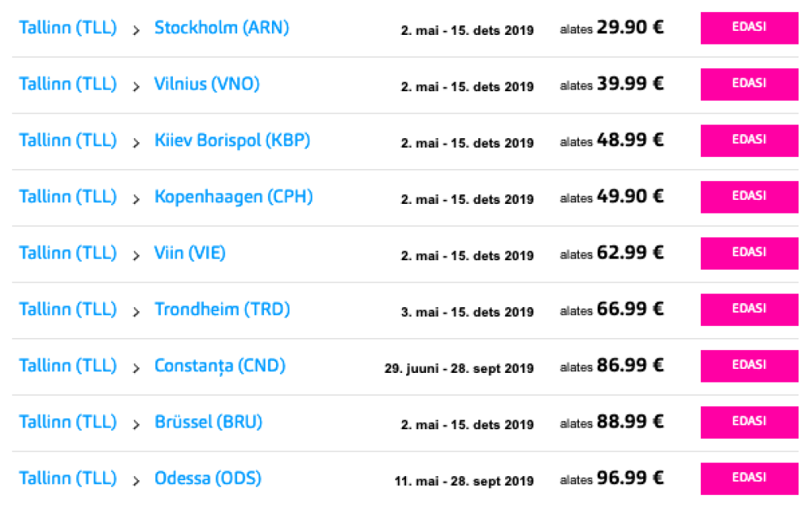Click EDASI for the Viin flight
The width and height of the screenshot is (812, 507).
(x=749, y=253)
